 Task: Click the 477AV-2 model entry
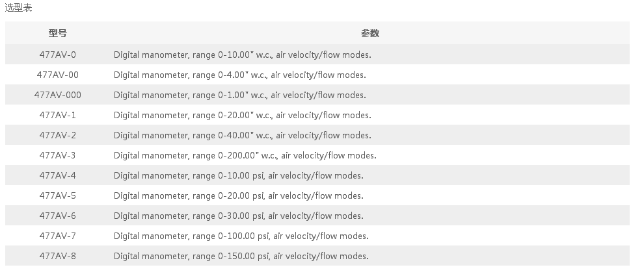[x=57, y=135]
